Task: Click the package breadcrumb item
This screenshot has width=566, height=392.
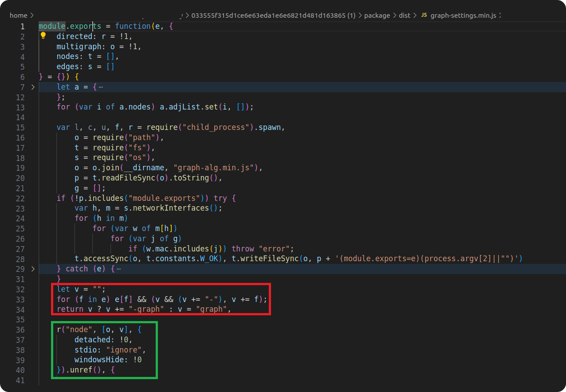Action: click(x=377, y=15)
